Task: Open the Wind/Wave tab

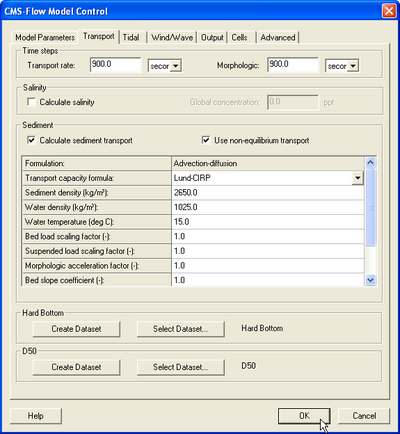Action: (x=172, y=38)
